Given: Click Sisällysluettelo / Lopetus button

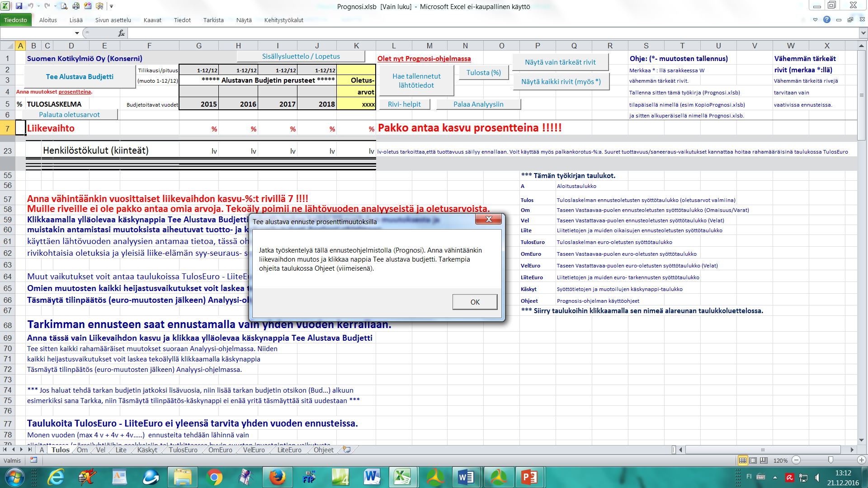Looking at the screenshot, I should point(301,56).
